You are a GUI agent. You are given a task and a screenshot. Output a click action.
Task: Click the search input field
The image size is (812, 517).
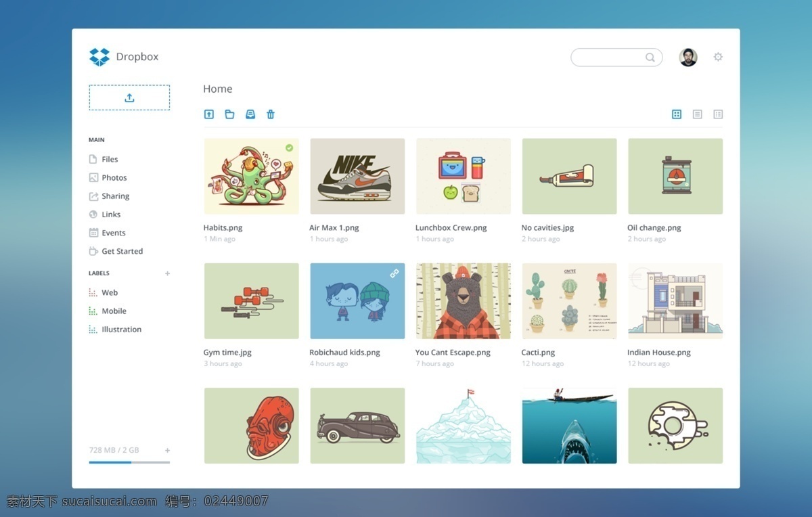[x=617, y=58]
